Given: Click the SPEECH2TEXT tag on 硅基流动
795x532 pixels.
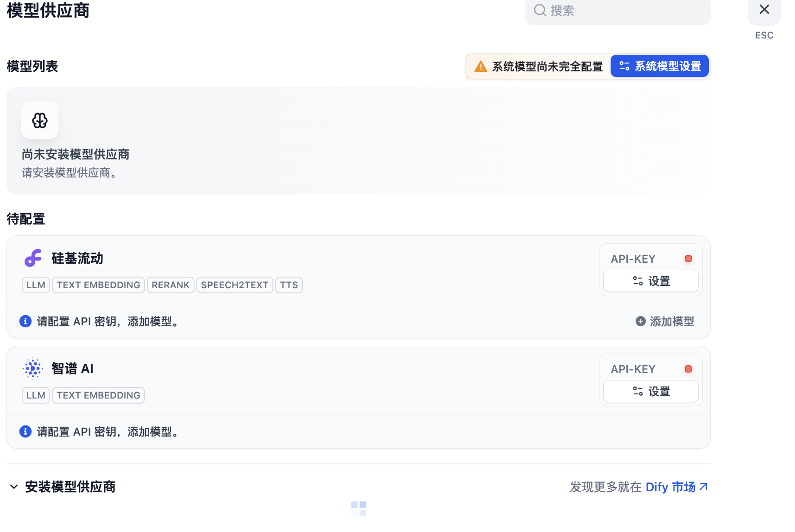Looking at the screenshot, I should pos(234,285).
